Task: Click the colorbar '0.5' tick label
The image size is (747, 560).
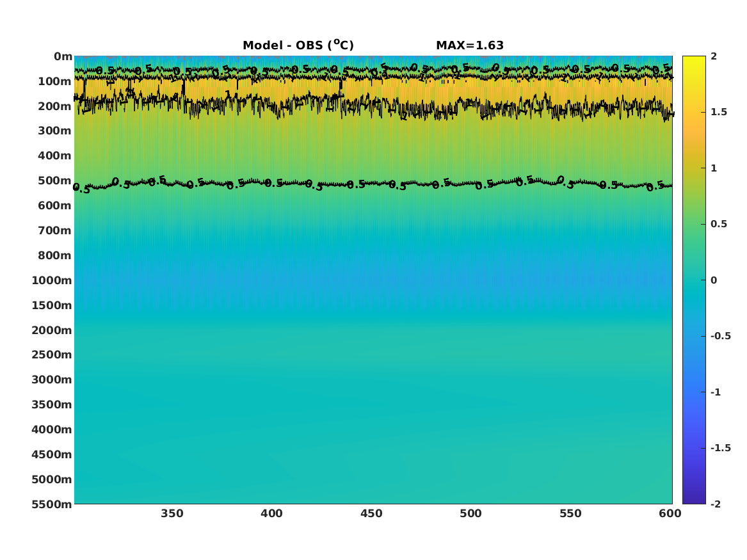Action: point(719,224)
